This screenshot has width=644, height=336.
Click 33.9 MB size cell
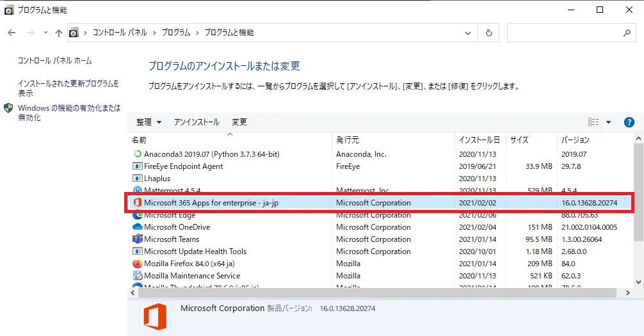coord(538,166)
